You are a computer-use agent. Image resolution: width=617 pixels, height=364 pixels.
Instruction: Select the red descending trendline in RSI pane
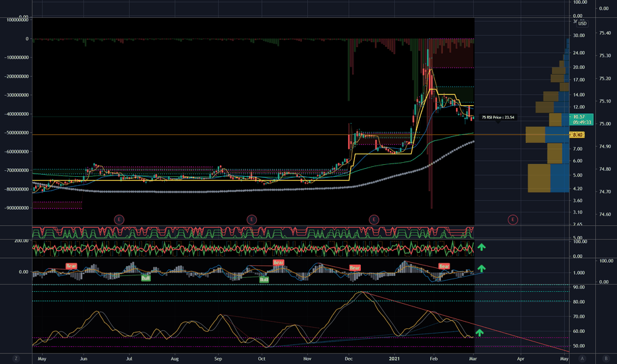(x=466, y=322)
